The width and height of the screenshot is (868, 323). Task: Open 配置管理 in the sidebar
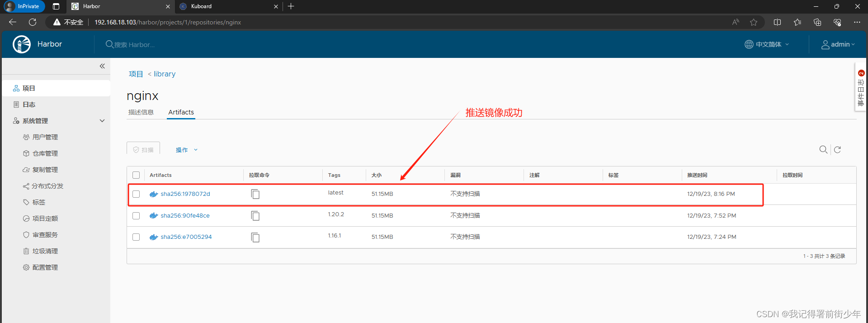coord(45,267)
